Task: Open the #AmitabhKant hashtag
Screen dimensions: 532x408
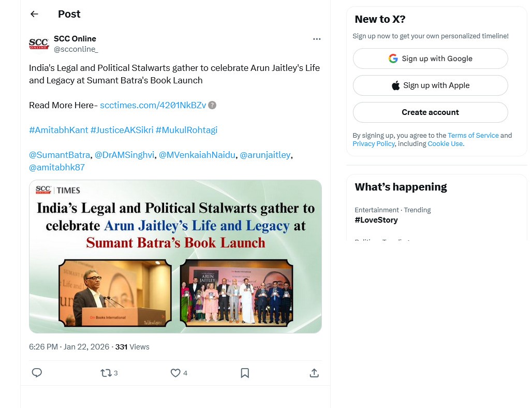Action: click(x=58, y=130)
